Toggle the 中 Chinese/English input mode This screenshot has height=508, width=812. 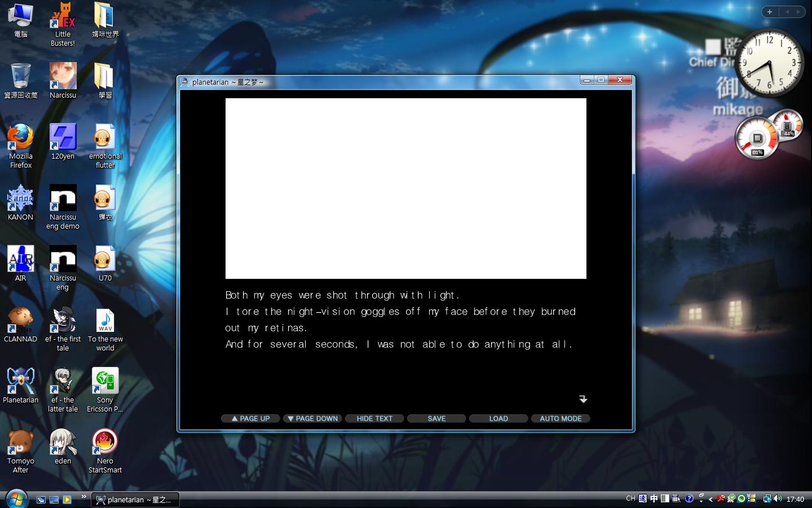tap(654, 498)
